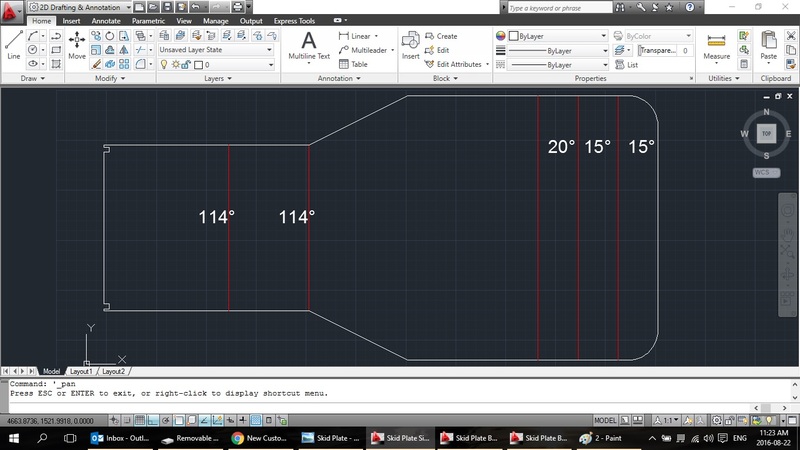Select the Erase tool in Modify
Viewport: 800px width, 450px height.
(x=96, y=64)
